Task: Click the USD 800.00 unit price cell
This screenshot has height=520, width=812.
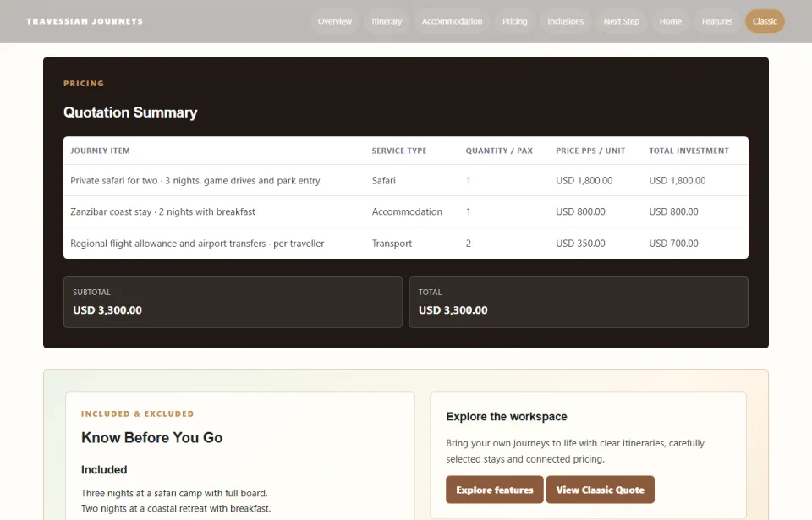Action: [x=580, y=212]
